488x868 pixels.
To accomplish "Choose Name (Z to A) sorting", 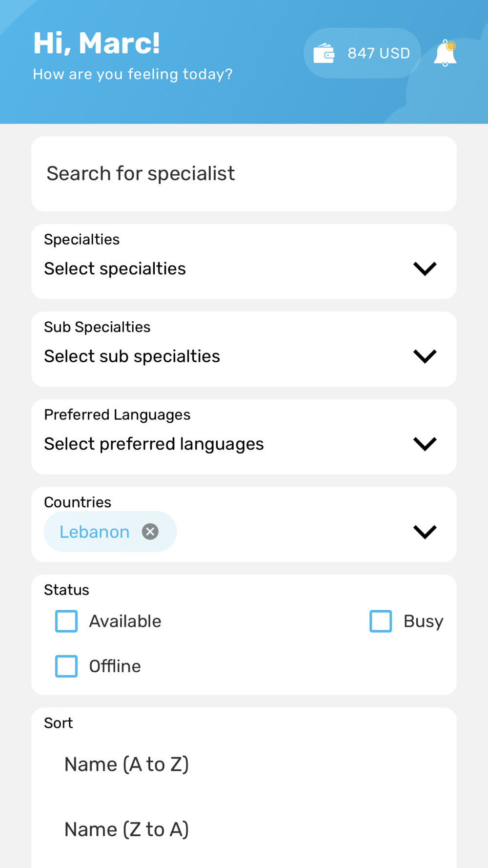I will [126, 829].
